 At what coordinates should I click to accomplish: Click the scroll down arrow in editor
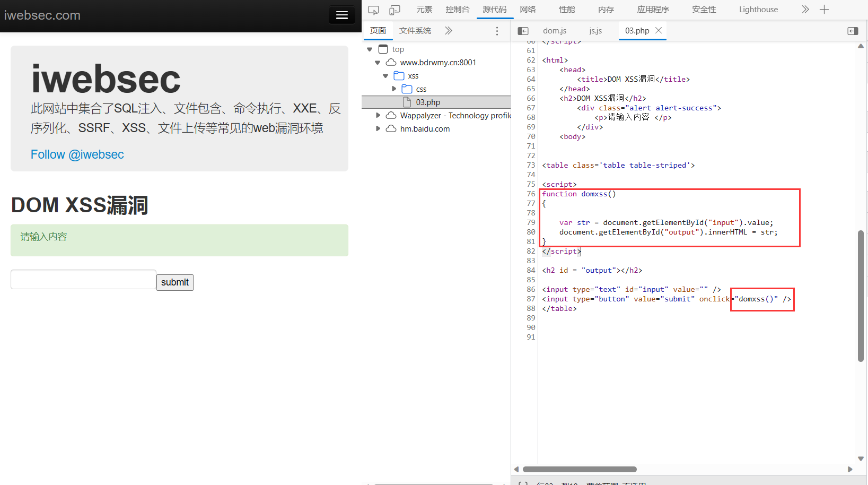tap(861, 459)
